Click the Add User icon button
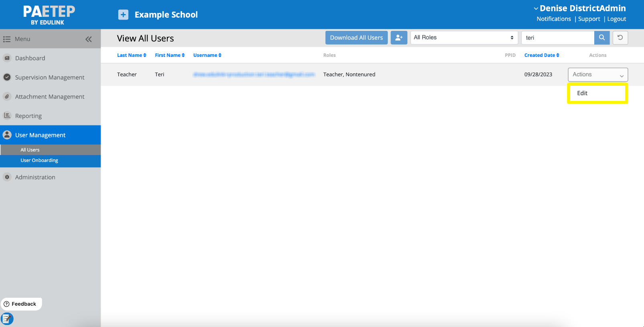 [399, 38]
